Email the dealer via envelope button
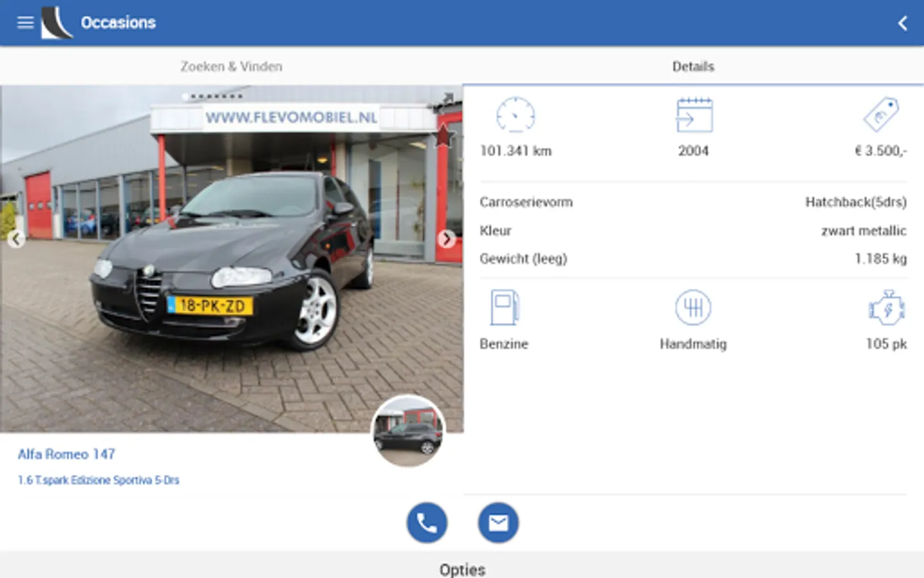The image size is (924, 578). tap(498, 523)
